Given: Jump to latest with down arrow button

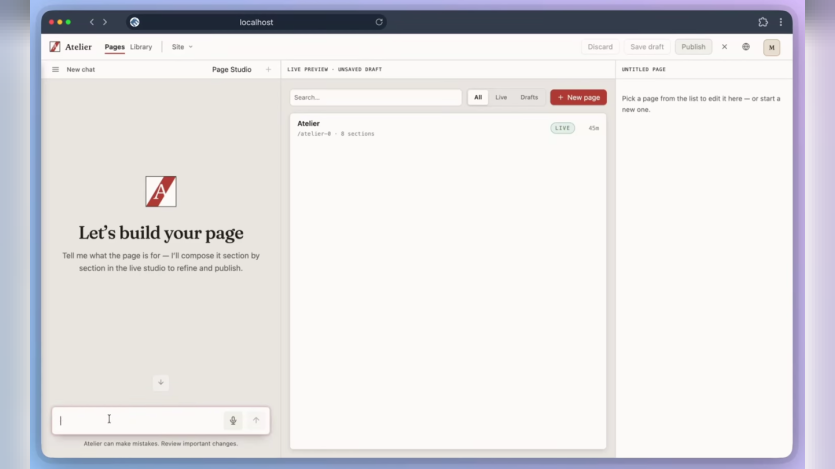Looking at the screenshot, I should pyautogui.click(x=161, y=382).
